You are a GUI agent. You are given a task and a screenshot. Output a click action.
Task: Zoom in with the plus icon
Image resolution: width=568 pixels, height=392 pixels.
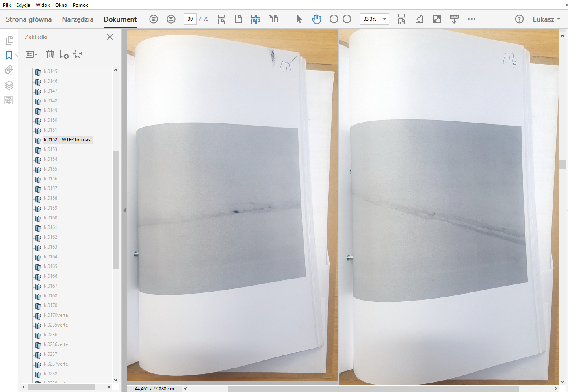(347, 19)
